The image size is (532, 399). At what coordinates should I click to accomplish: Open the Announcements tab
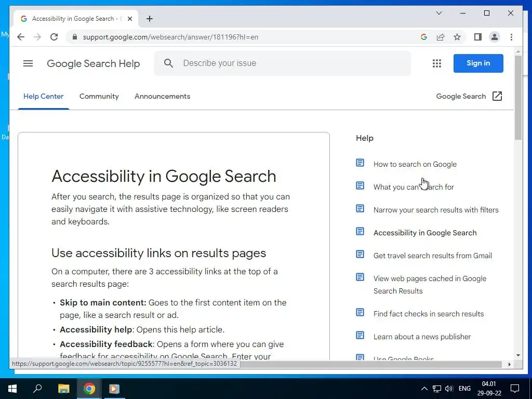click(162, 96)
